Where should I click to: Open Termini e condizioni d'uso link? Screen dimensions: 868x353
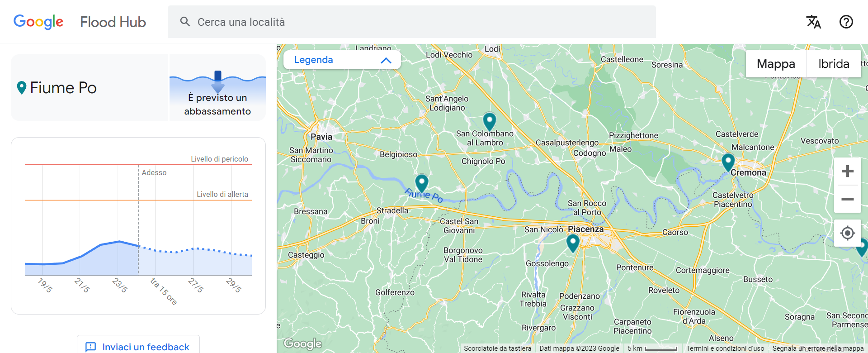click(x=725, y=348)
